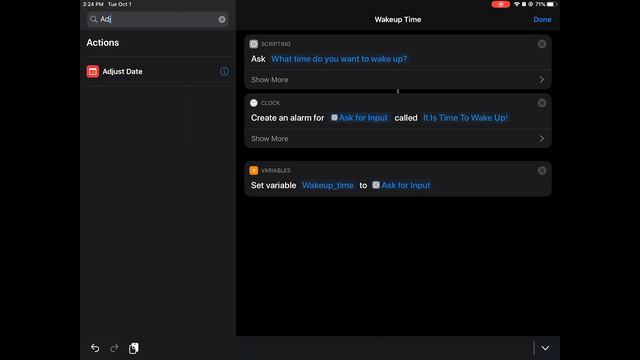The image size is (640, 360).
Task: Remove the Scripting Ask action
Action: pos(542,44)
